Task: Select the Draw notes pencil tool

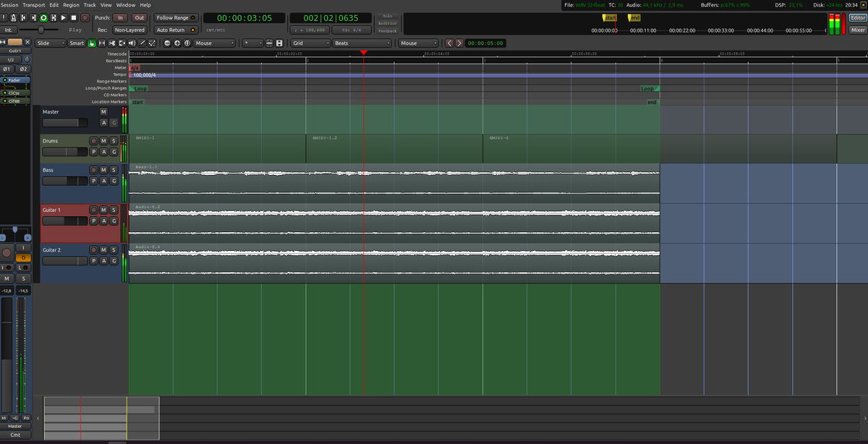Action: [x=142, y=43]
